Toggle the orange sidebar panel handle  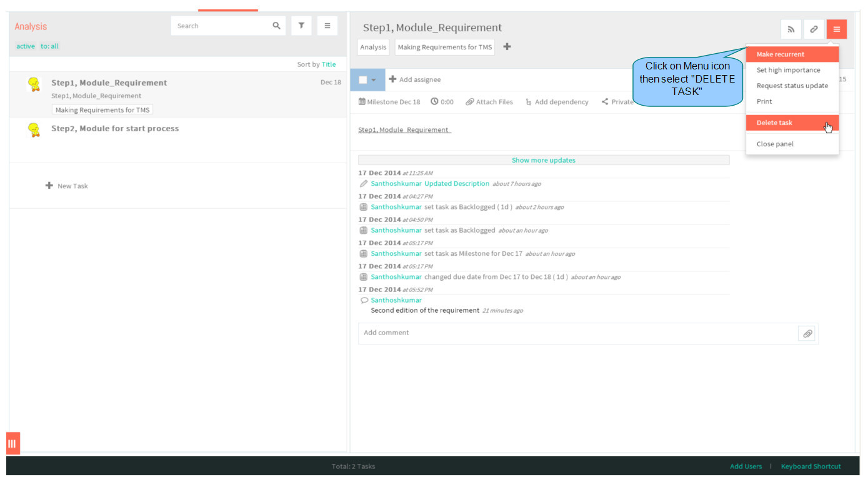13,443
